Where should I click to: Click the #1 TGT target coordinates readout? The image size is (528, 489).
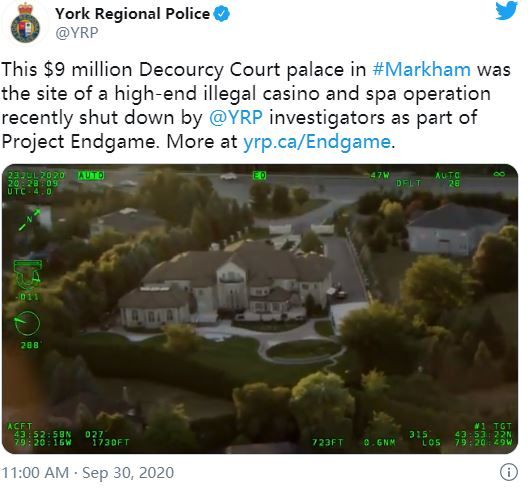484,434
